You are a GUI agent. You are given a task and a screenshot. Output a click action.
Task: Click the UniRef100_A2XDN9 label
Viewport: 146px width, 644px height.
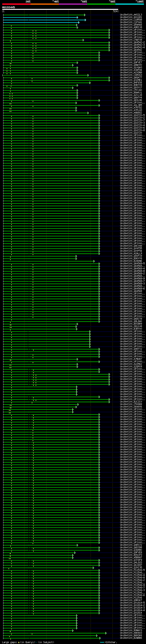pos(131,72)
